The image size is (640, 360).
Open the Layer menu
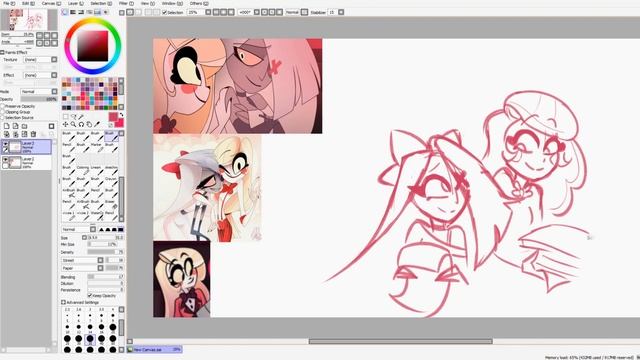(76, 3)
